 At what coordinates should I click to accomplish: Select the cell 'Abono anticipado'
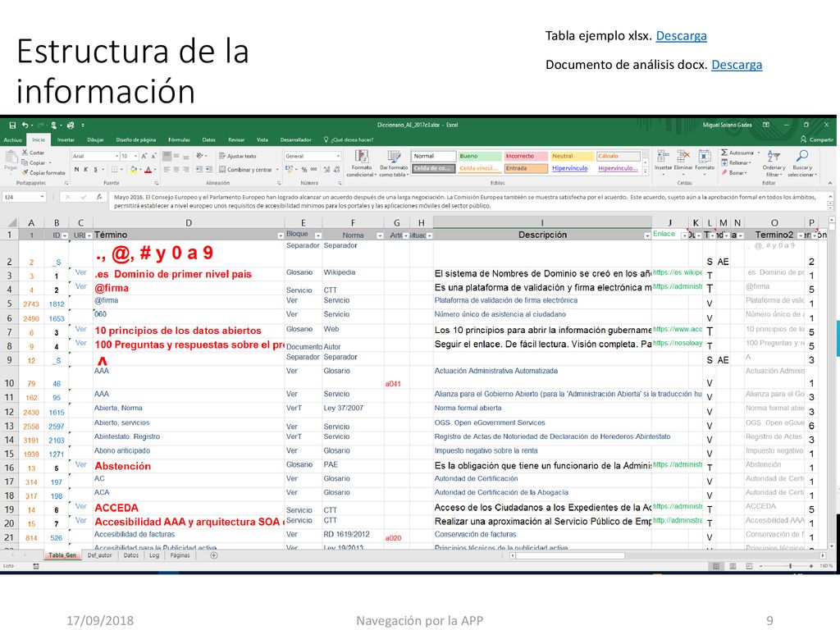pyautogui.click(x=189, y=452)
